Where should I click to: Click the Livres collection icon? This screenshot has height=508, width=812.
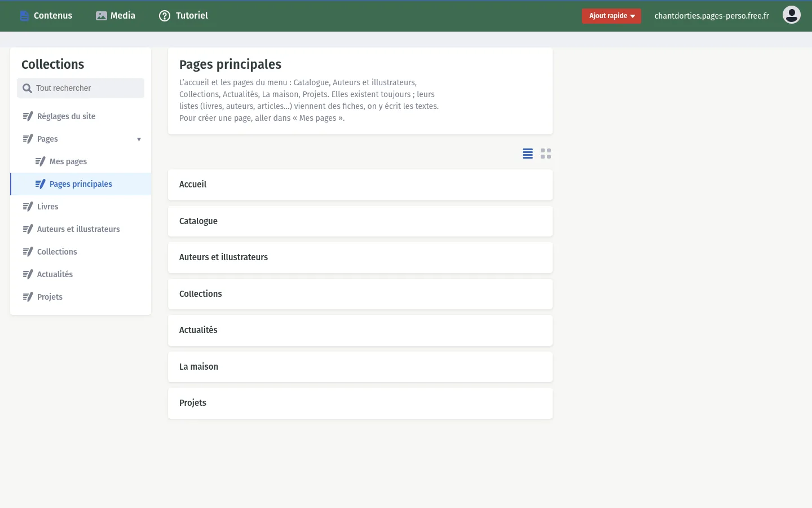tap(28, 207)
